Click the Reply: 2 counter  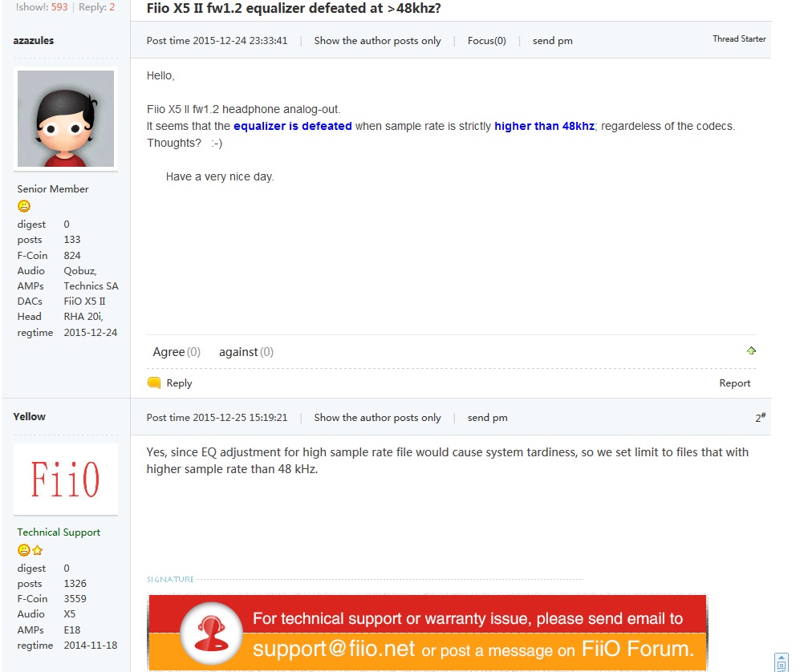[96, 7]
